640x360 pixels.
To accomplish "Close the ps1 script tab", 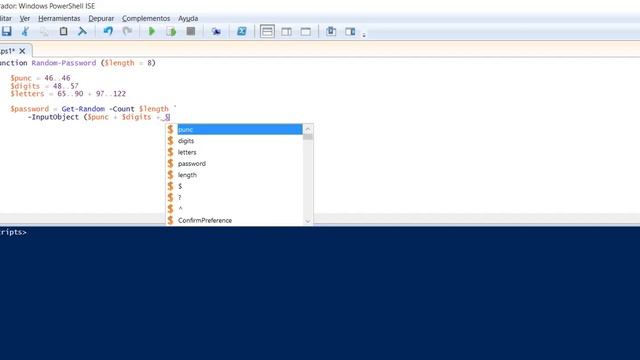I will (x=22, y=51).
